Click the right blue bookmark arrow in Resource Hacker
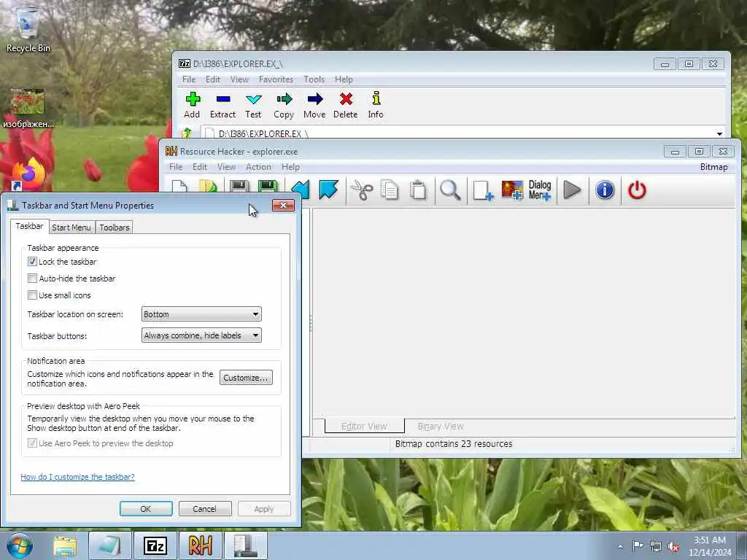 pos(328,190)
